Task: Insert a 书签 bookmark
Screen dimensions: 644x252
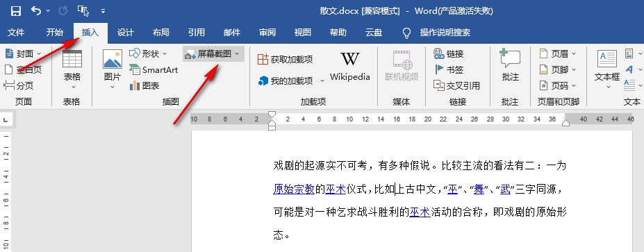Action: 449,70
